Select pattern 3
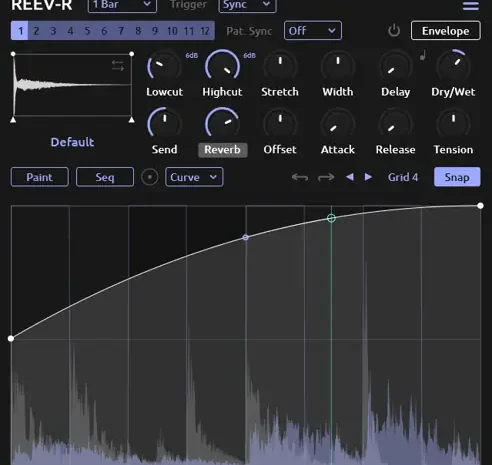 pos(53,31)
